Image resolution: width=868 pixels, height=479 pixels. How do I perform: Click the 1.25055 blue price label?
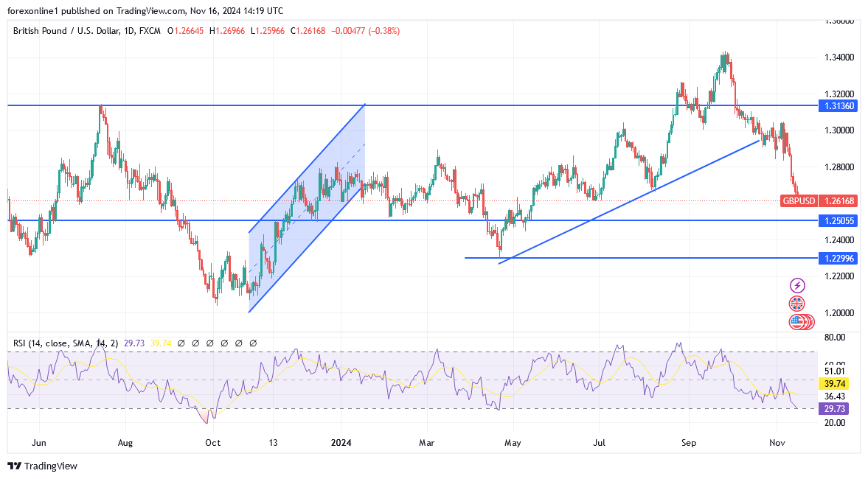tap(839, 220)
